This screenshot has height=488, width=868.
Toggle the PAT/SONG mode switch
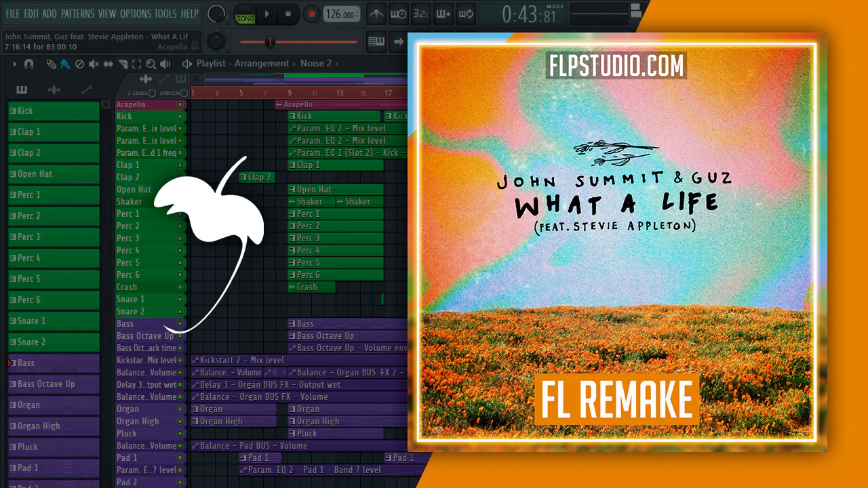[245, 14]
